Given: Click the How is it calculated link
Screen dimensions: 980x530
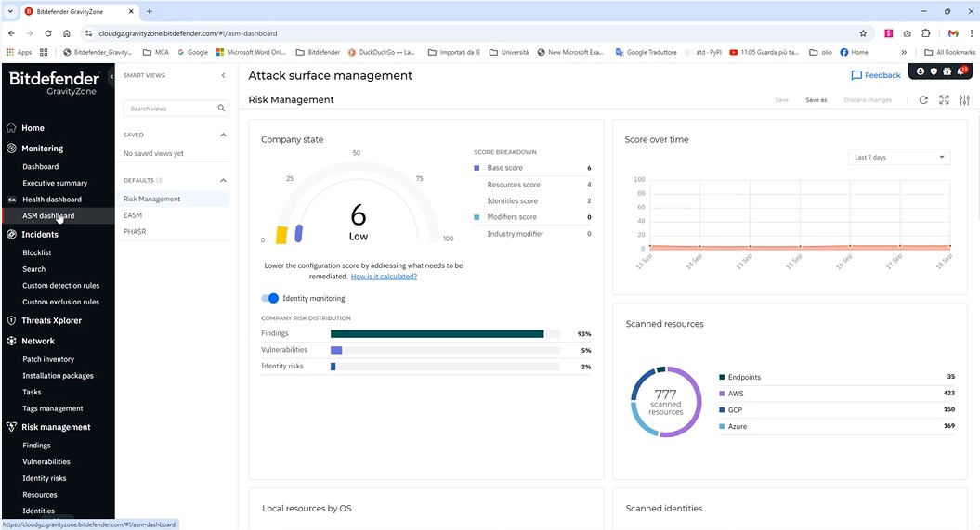Looking at the screenshot, I should (x=384, y=277).
